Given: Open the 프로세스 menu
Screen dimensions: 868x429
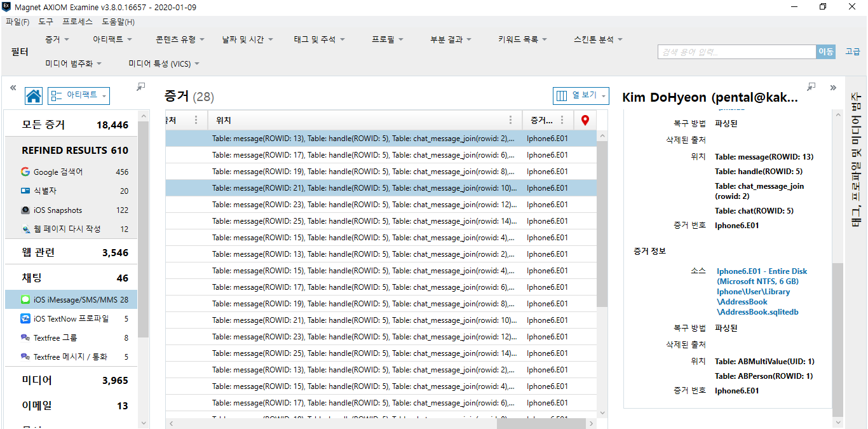Looking at the screenshot, I should [x=78, y=22].
